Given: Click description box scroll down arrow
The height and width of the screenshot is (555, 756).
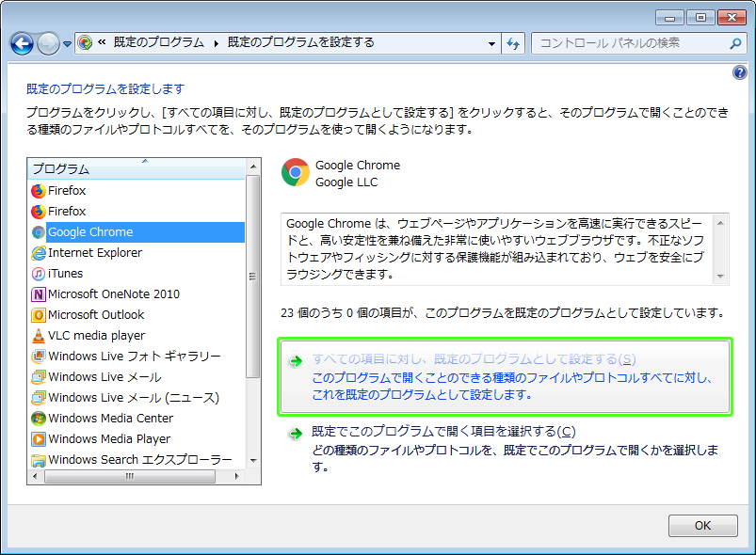Looking at the screenshot, I should pyautogui.click(x=720, y=277).
